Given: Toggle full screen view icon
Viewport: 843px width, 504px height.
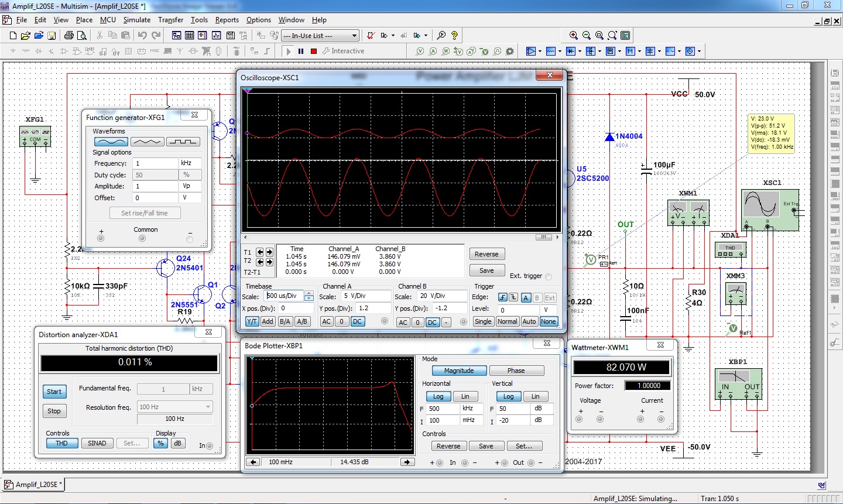Looking at the screenshot, I should (625, 36).
